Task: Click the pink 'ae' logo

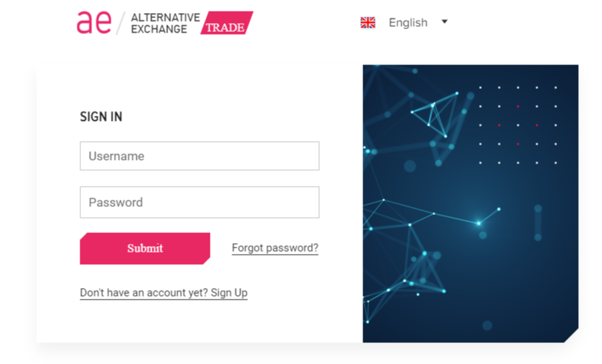Action: (94, 22)
